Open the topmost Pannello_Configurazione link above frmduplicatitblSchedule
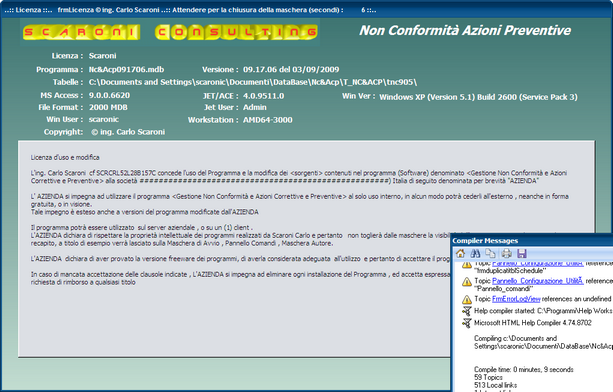This screenshot has width=613, height=392. [538, 264]
